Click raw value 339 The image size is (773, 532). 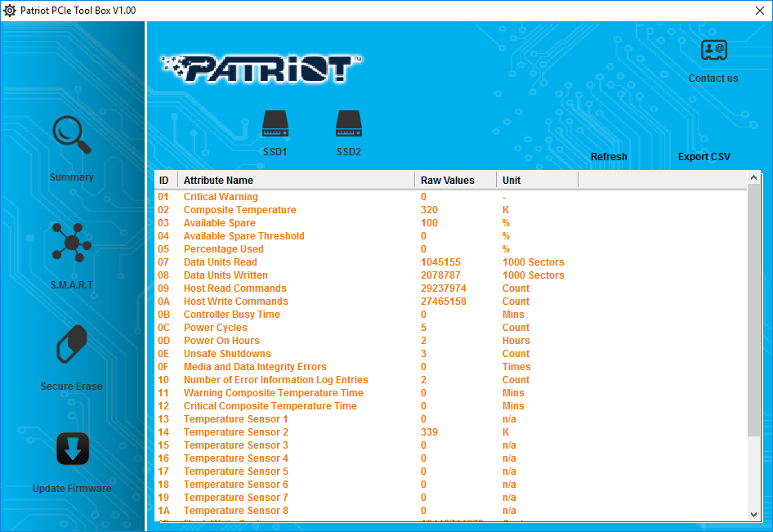pos(429,432)
